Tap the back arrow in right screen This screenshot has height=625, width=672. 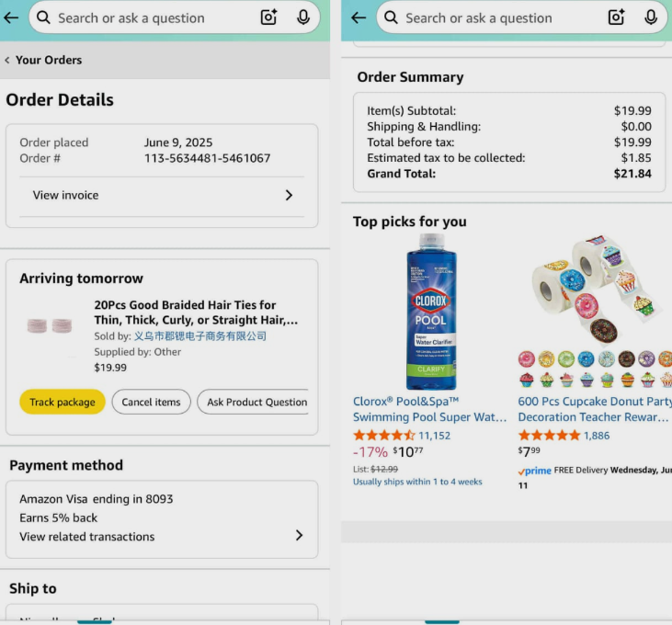(359, 17)
